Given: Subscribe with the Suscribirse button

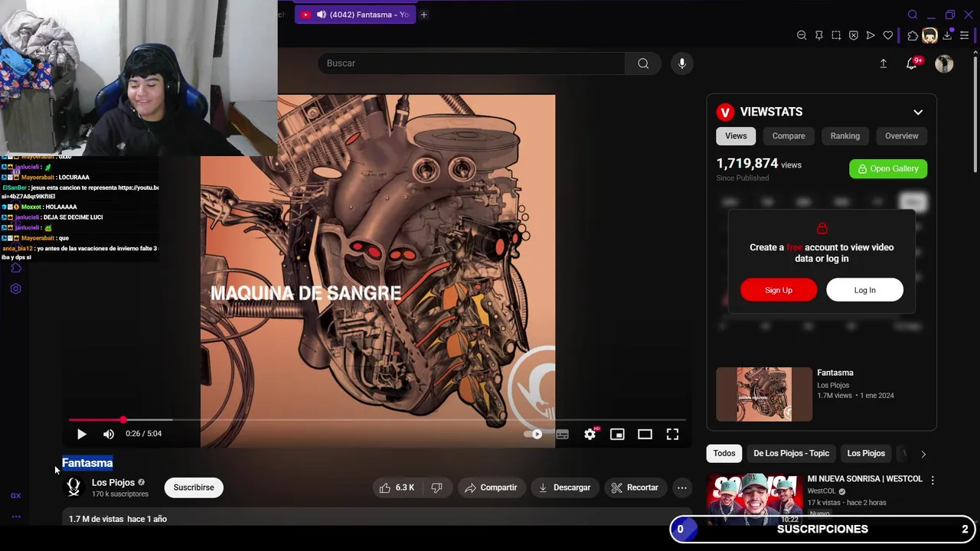Looking at the screenshot, I should (x=194, y=487).
